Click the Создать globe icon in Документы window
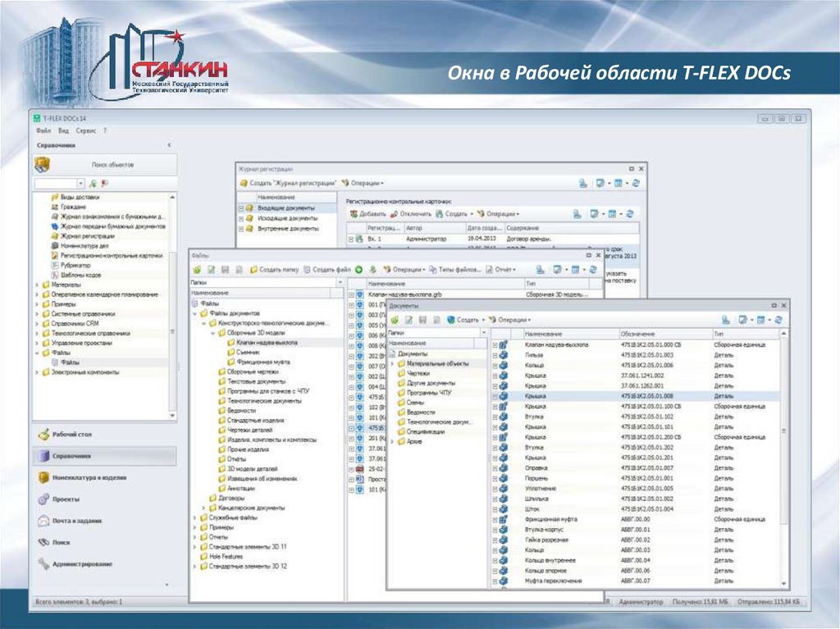The width and height of the screenshot is (840, 629). [451, 320]
